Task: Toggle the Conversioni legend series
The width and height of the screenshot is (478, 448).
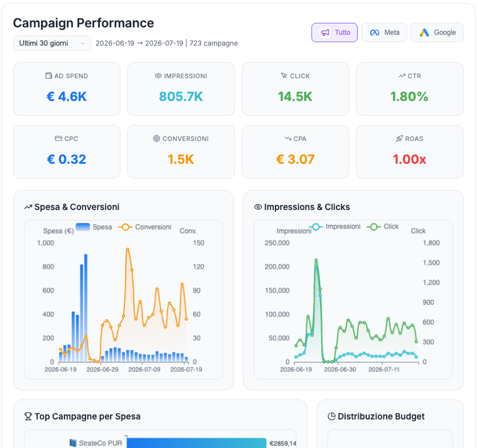Action: 145,227
